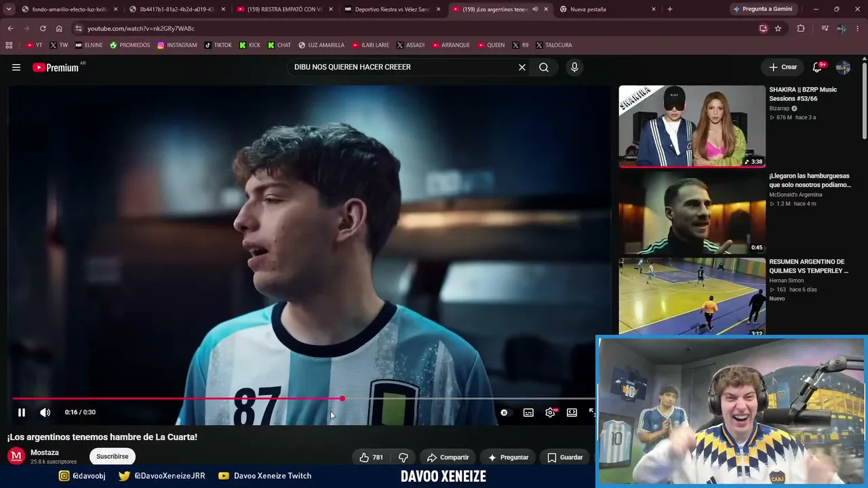
Task: Pause the playing video
Action: (22, 412)
